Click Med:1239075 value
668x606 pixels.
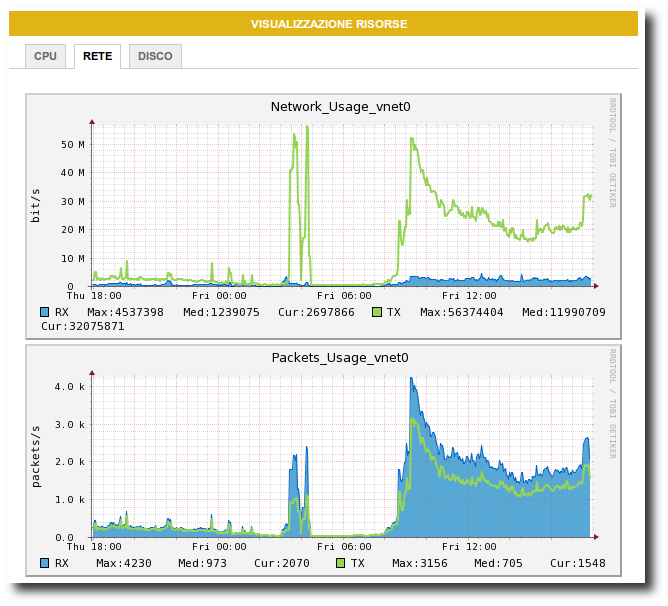click(221, 312)
